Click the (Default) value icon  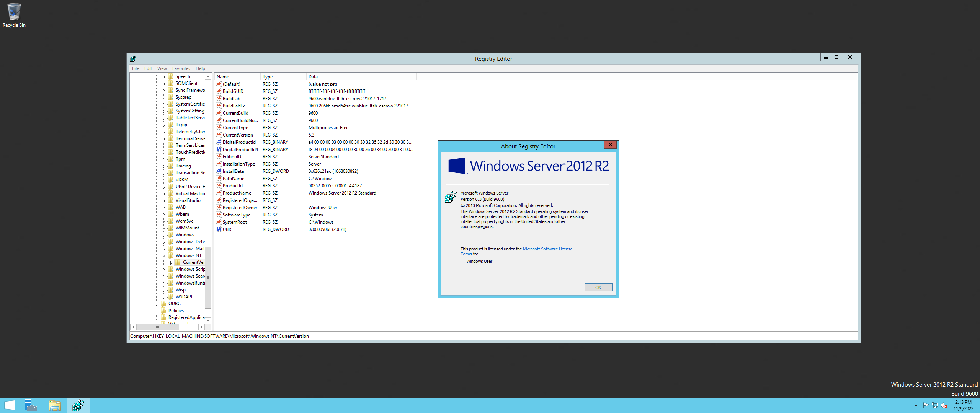219,84
